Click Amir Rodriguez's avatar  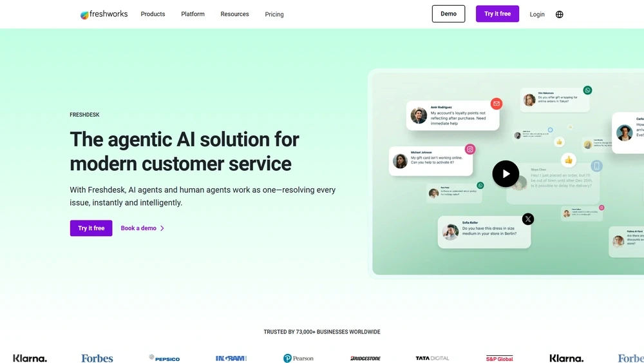point(419,115)
